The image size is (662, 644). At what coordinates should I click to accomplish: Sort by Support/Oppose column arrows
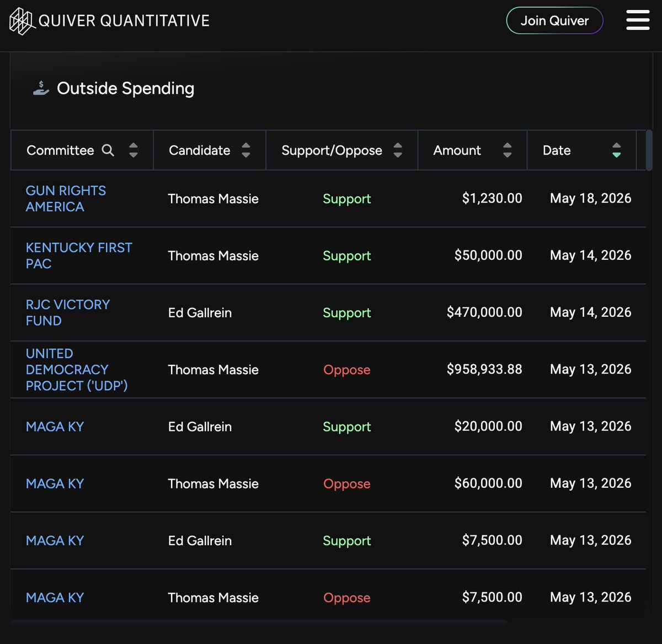point(398,150)
